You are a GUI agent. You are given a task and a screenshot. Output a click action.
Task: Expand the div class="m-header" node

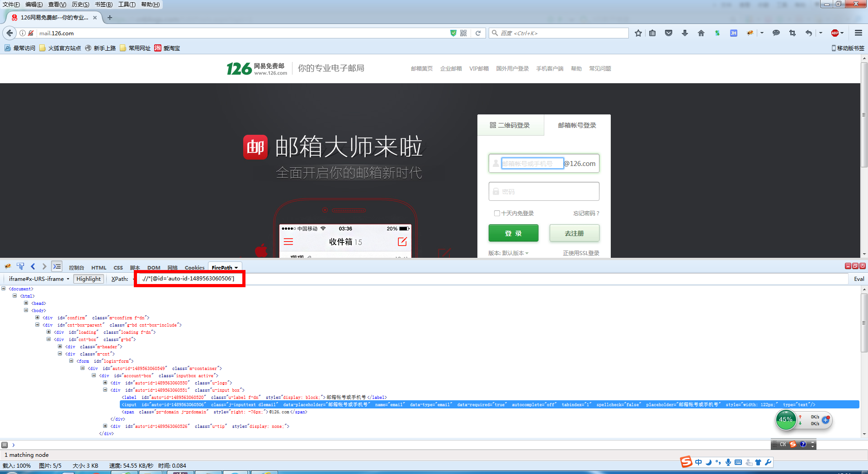[x=60, y=346]
